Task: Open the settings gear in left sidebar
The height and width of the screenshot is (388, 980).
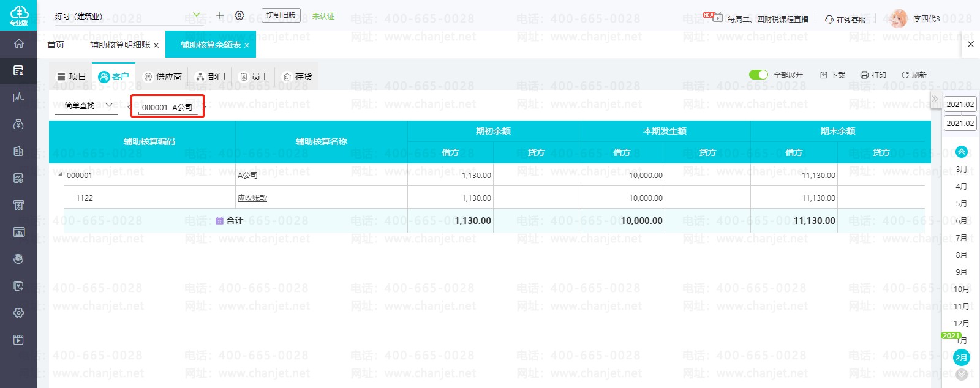Action: click(19, 313)
